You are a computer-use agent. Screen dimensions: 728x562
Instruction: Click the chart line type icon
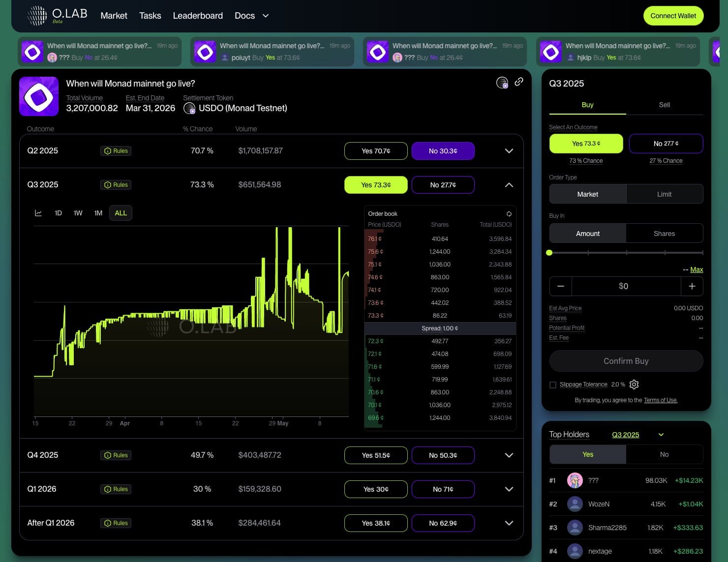coord(38,213)
